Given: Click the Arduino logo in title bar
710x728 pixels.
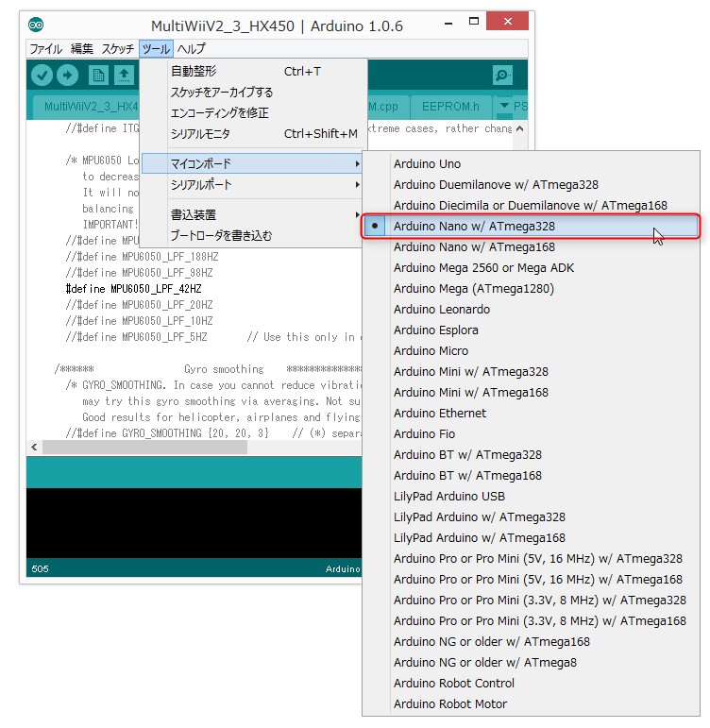Looking at the screenshot, I should point(36,25).
